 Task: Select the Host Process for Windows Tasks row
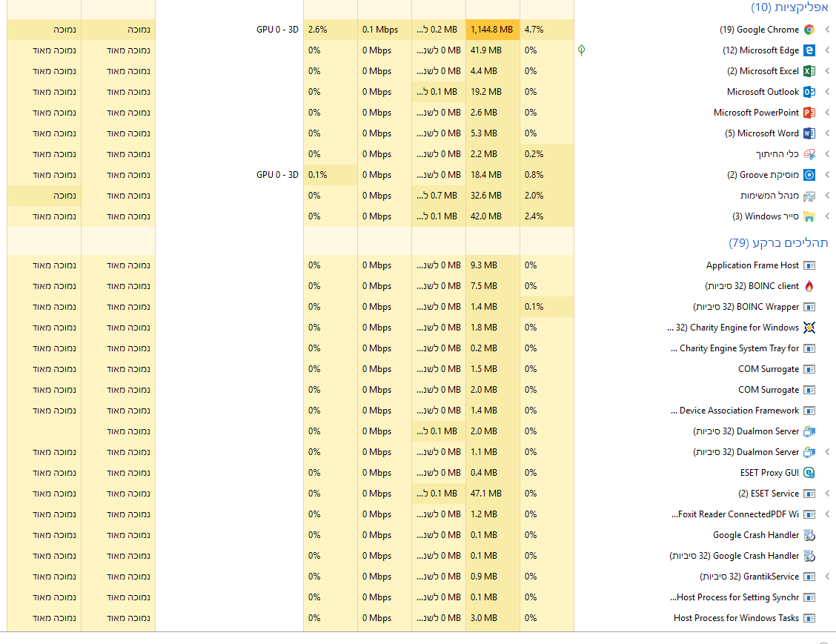[736, 618]
